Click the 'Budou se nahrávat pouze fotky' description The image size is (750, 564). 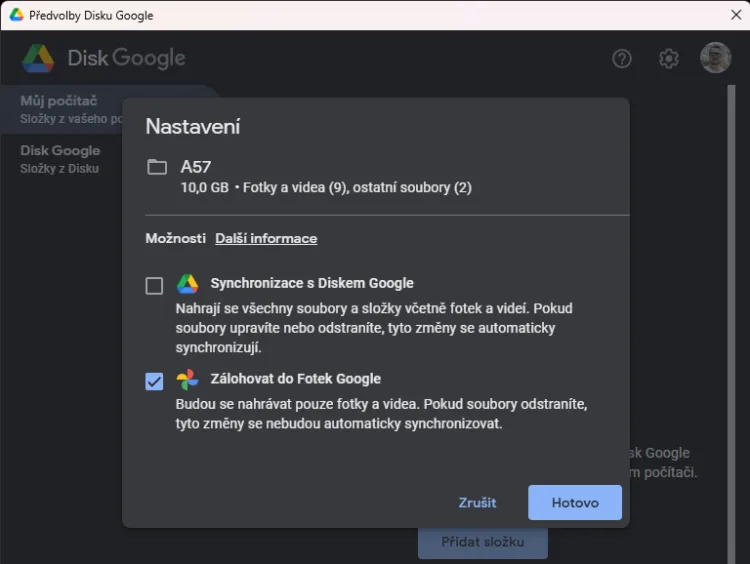click(x=381, y=414)
